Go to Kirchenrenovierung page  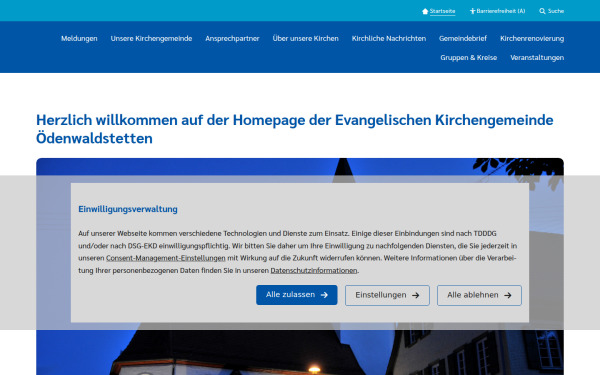point(532,39)
